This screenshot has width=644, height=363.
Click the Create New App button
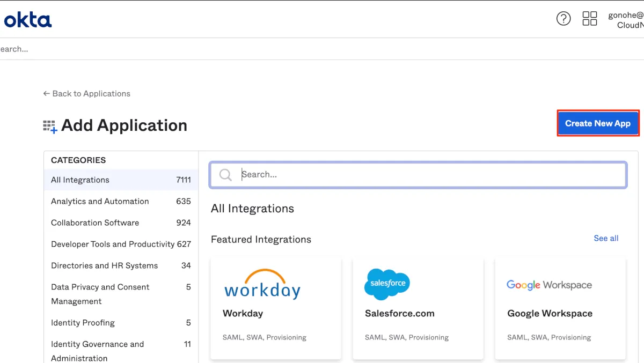[x=597, y=123]
